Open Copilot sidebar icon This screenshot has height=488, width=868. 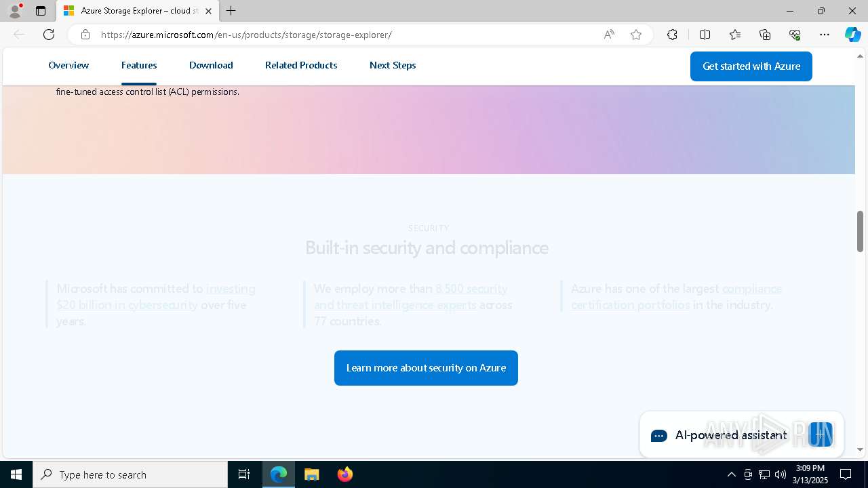pos(852,35)
